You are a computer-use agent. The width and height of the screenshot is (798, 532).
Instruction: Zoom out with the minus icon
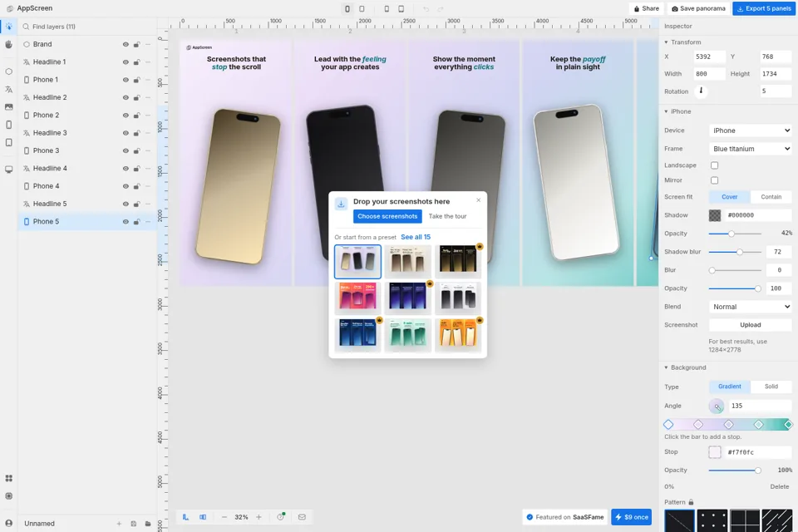(x=224, y=517)
